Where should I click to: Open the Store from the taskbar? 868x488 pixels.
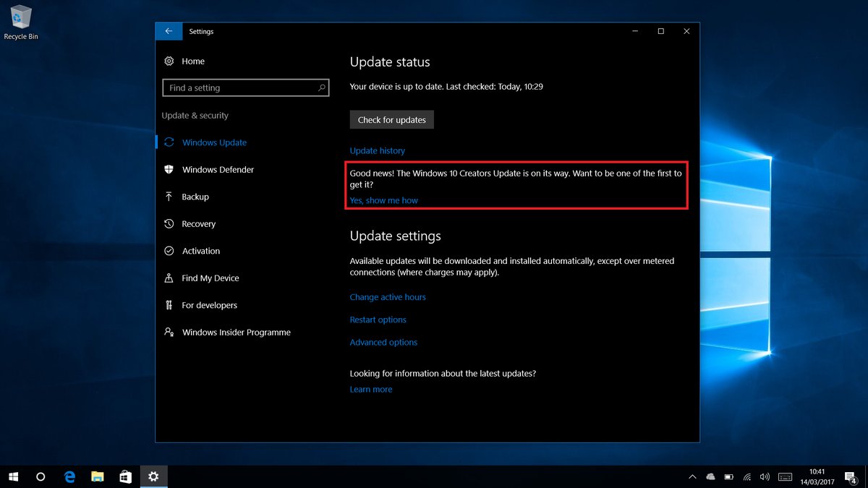tap(125, 476)
